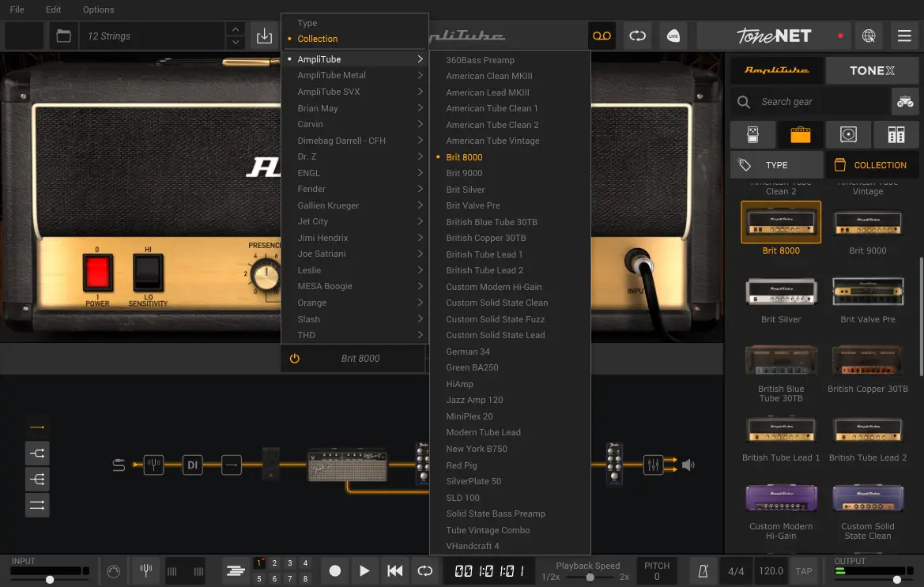This screenshot has width=924, height=587.
Task: Select the stomp pedal category icon
Action: coord(752,135)
